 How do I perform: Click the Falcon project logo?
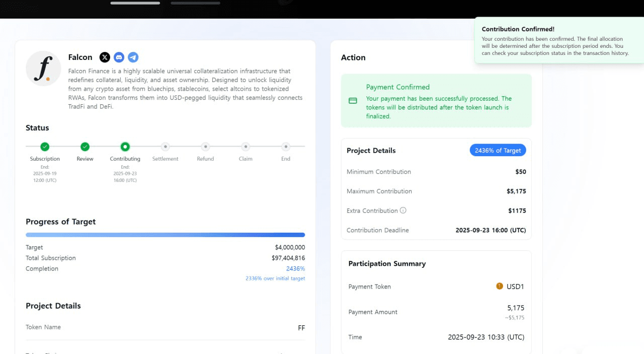tap(43, 68)
